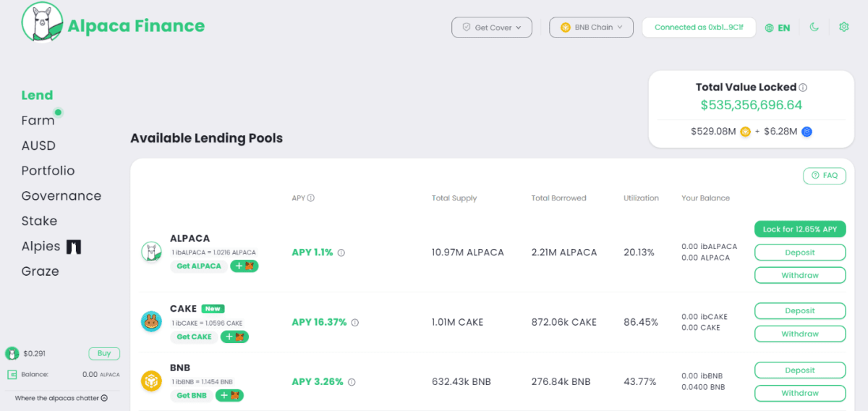Click ALPACA token pool icon
This screenshot has width=868, height=411.
pyautogui.click(x=151, y=252)
